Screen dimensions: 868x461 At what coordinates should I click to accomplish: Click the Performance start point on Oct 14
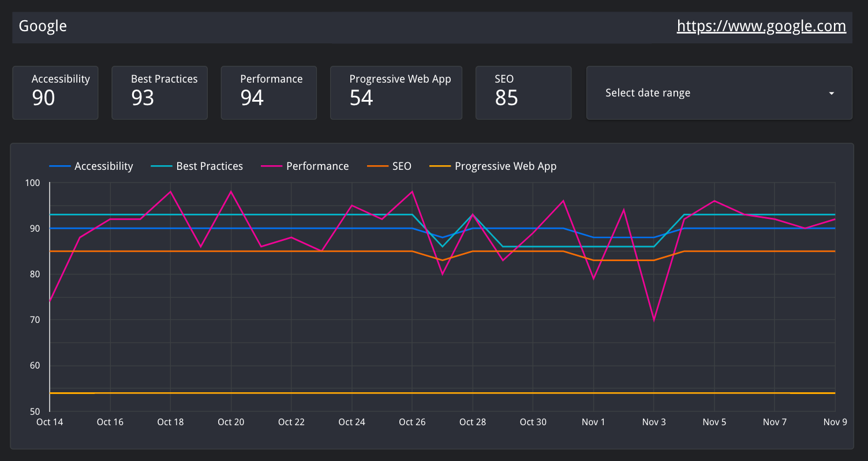tap(50, 301)
